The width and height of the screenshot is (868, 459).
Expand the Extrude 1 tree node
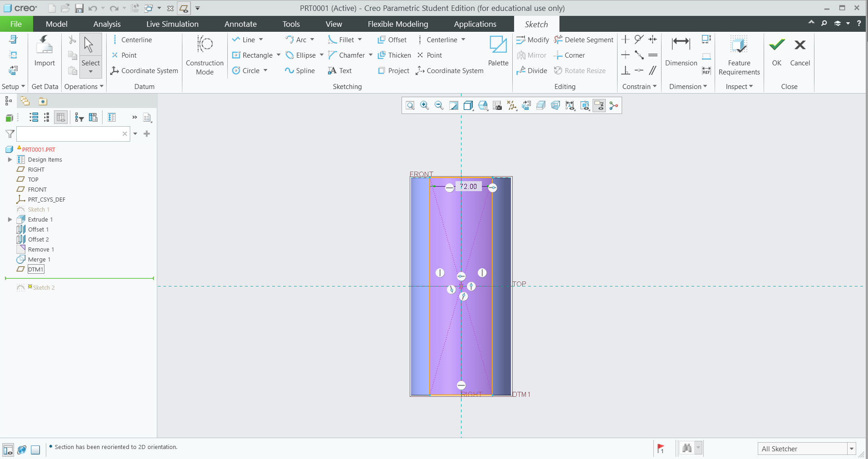click(10, 219)
